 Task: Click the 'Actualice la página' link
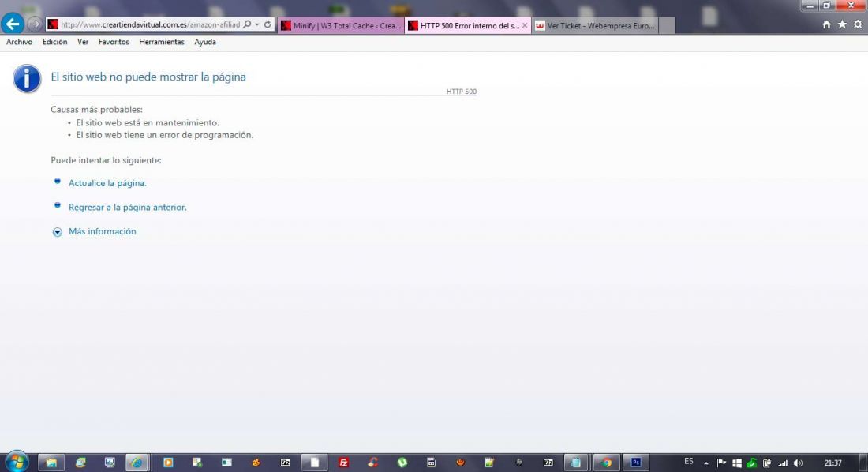pos(107,183)
